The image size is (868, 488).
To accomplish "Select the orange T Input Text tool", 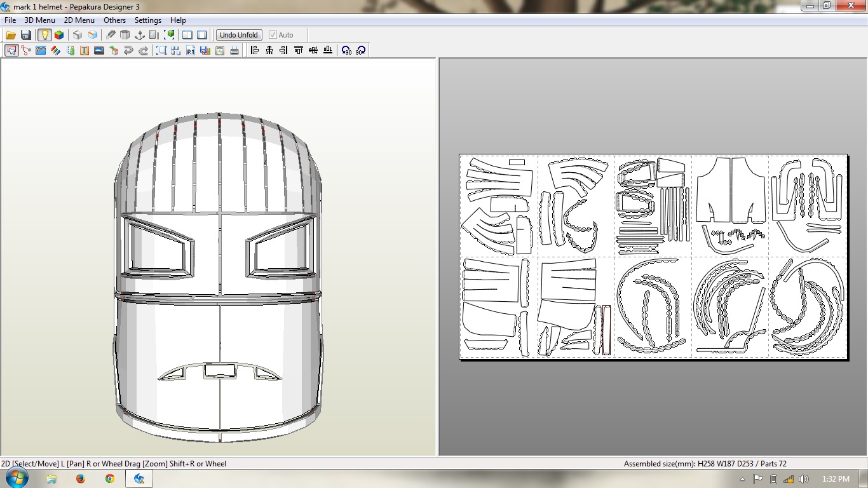I will tap(85, 50).
